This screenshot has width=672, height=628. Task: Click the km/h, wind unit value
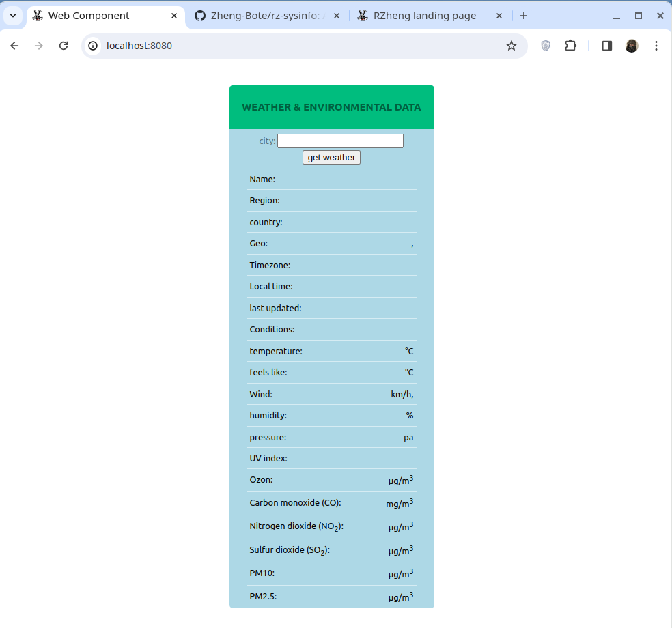point(402,395)
